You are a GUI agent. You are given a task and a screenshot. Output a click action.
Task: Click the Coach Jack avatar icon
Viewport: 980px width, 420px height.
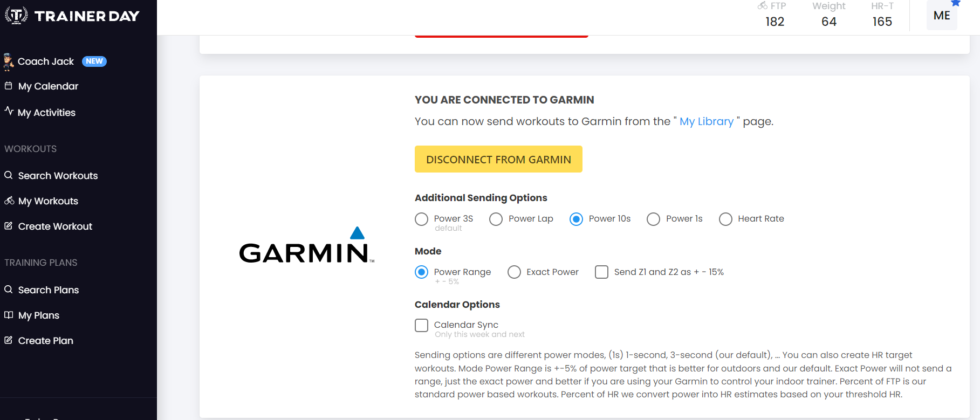8,62
